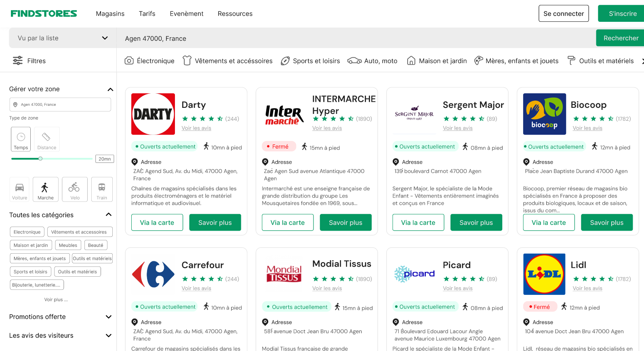This screenshot has height=351, width=644.
Task: Show more categories with Voir plus
Action: point(56,300)
